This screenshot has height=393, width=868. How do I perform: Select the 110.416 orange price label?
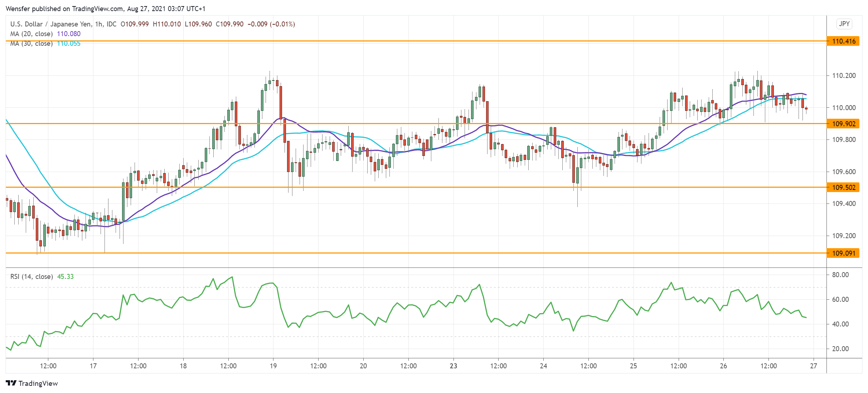point(843,41)
